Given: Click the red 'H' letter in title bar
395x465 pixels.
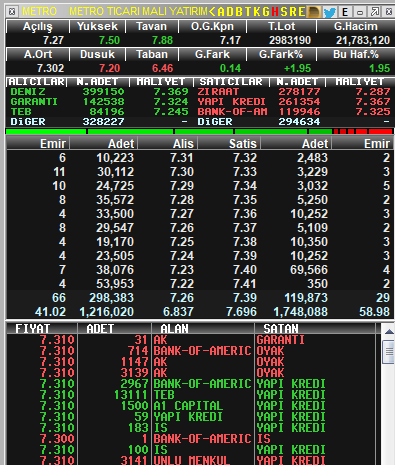Looking at the screenshot, I should click(275, 12).
